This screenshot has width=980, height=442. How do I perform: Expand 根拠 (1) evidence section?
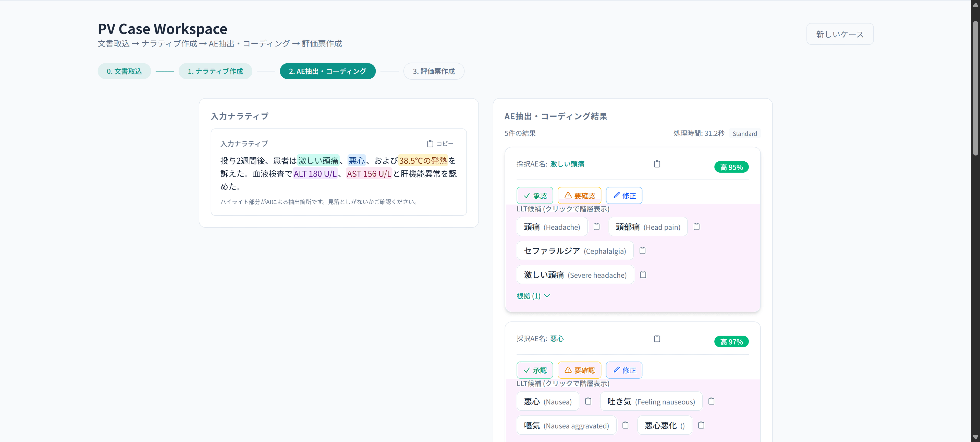pyautogui.click(x=533, y=296)
